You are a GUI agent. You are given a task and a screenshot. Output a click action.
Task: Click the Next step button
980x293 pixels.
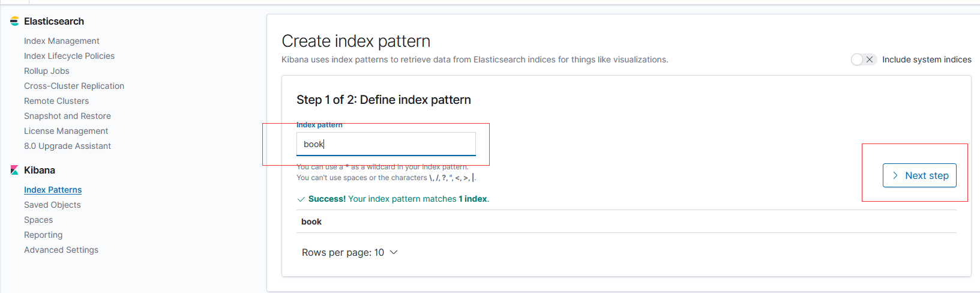point(919,175)
